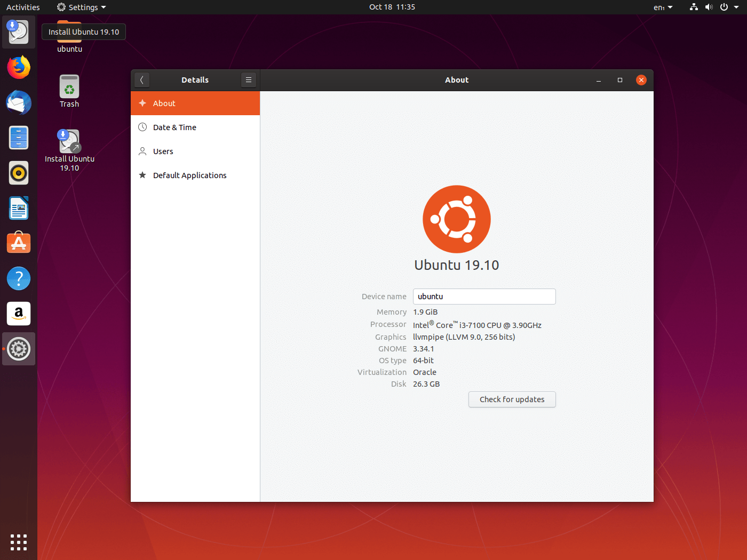Viewport: 747px width, 560px height.
Task: Click the 'About' window title
Action: click(x=457, y=80)
